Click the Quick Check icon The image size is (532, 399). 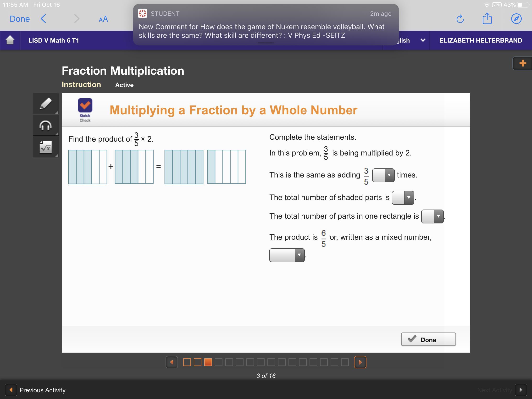click(85, 110)
